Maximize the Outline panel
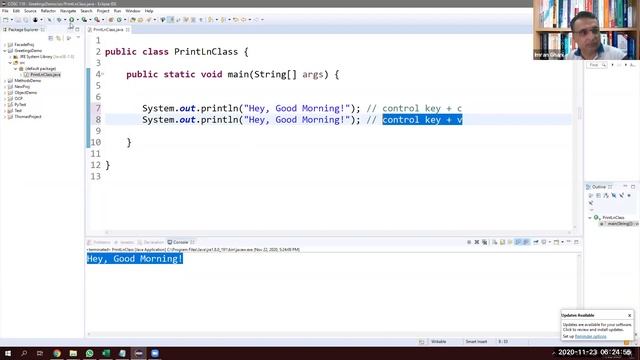 [x=633, y=187]
